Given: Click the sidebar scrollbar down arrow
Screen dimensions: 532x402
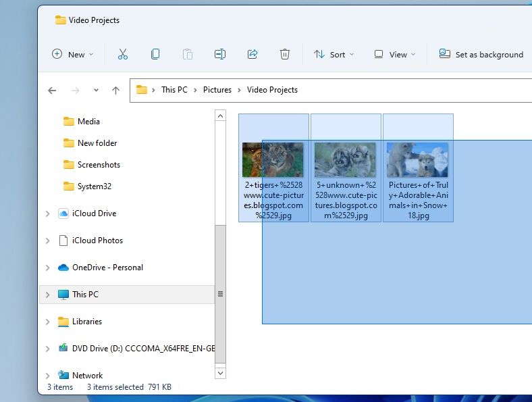Looking at the screenshot, I should click(x=220, y=372).
